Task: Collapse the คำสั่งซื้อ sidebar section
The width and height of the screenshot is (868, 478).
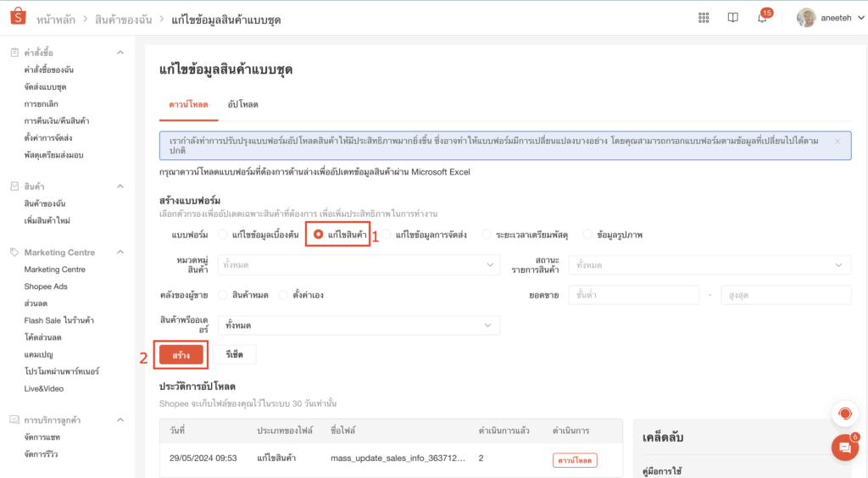Action: click(x=120, y=53)
